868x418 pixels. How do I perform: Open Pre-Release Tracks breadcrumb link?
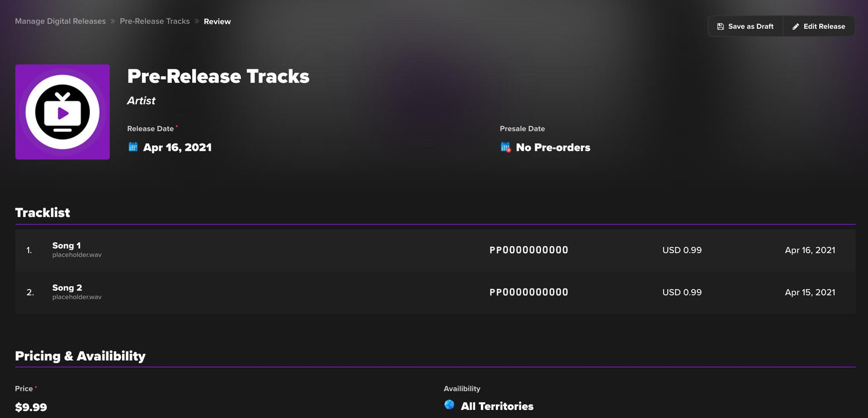point(155,21)
